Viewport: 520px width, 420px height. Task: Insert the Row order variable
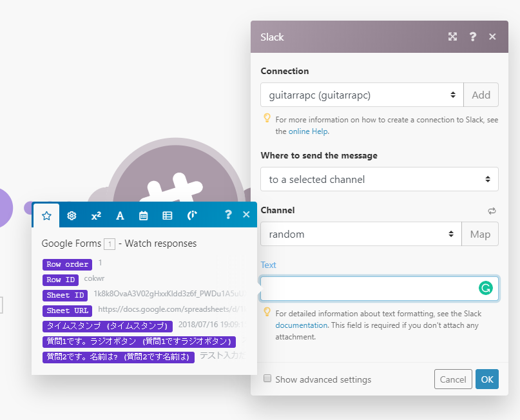pos(67,264)
